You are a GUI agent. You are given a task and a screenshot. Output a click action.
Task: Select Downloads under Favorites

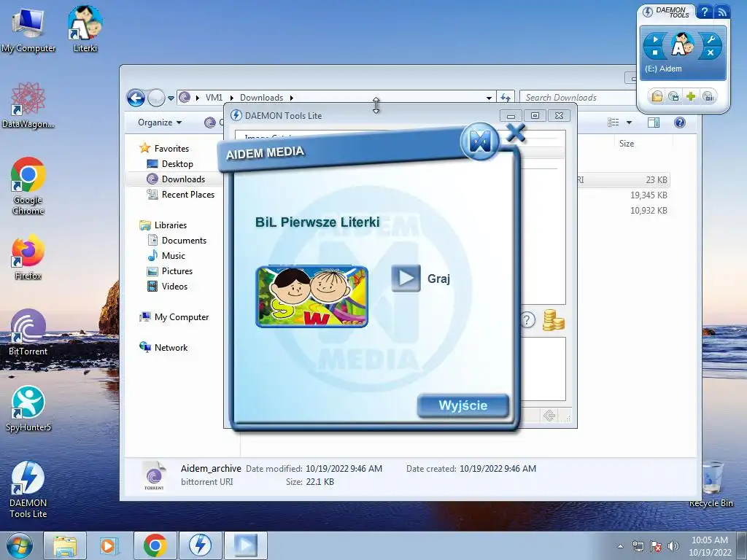point(176,179)
